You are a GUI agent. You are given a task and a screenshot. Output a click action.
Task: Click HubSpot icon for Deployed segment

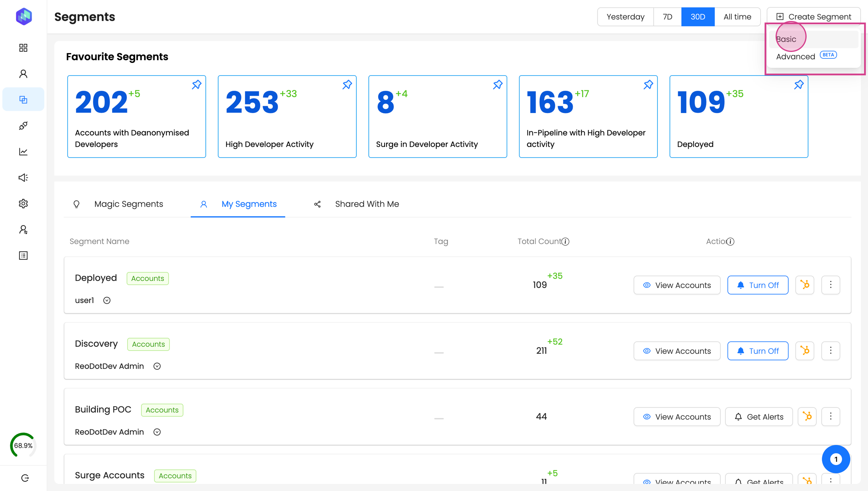point(805,285)
